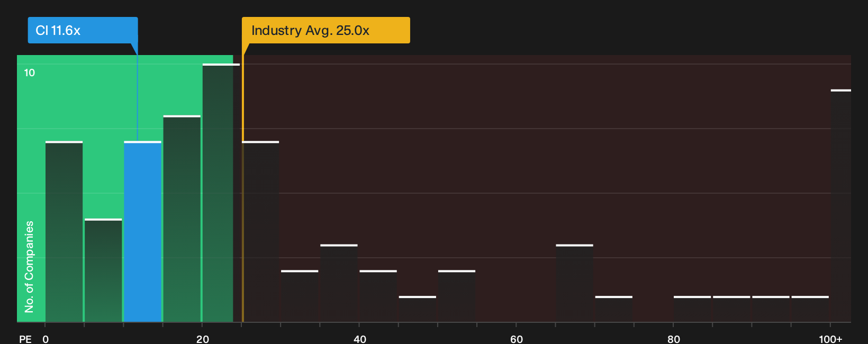
Task: Click the bar between PE 65 and 70
Action: (574, 283)
